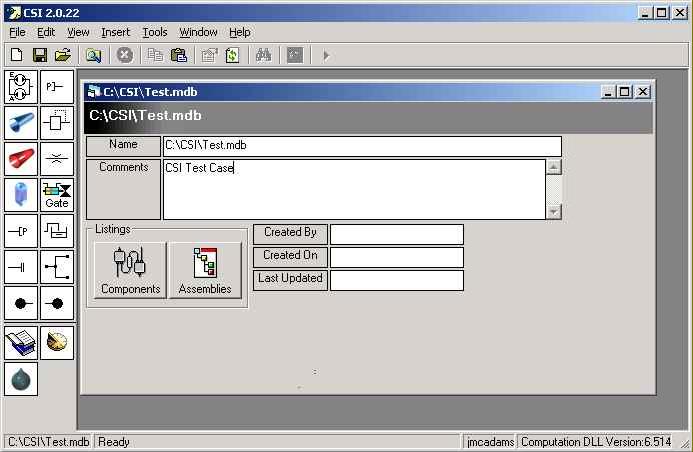Choose the Gate valve tool
Viewport: 693px width, 452px height.
57,195
